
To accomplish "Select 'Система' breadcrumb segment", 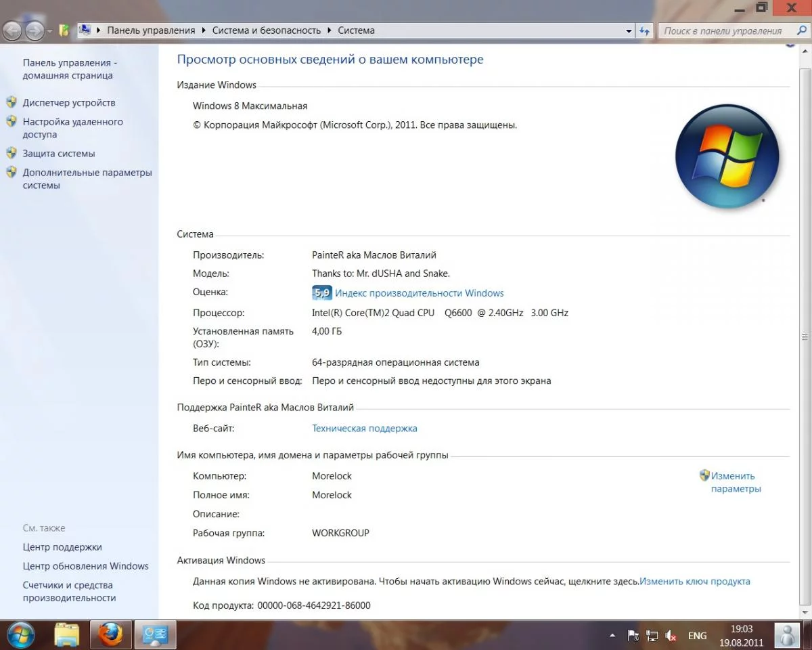I will 356,30.
